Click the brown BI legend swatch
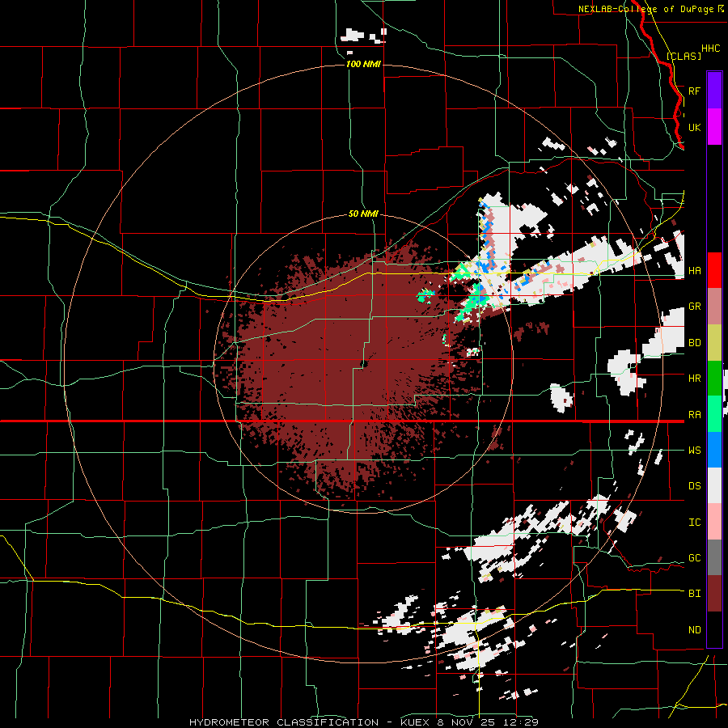 click(714, 594)
